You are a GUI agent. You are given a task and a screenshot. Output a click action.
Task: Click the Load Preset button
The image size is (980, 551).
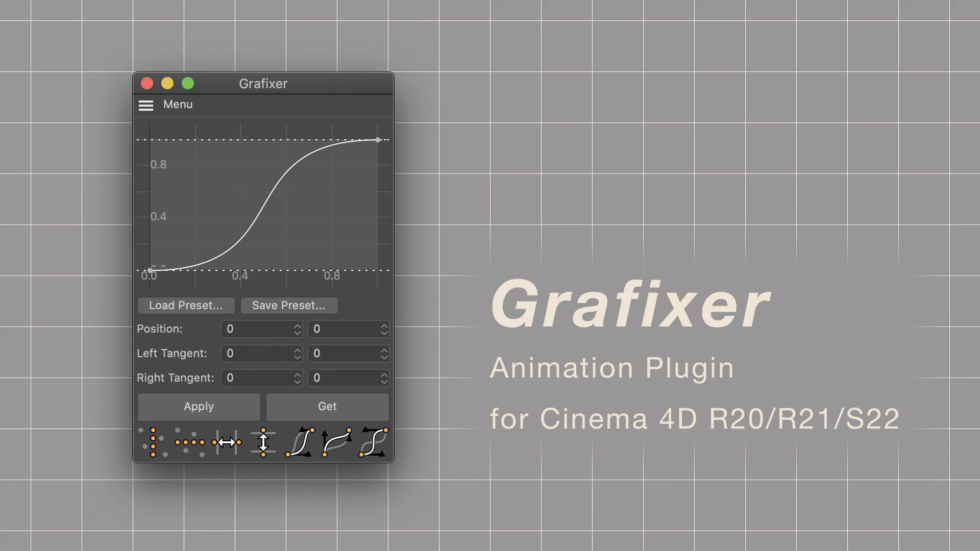click(x=186, y=305)
